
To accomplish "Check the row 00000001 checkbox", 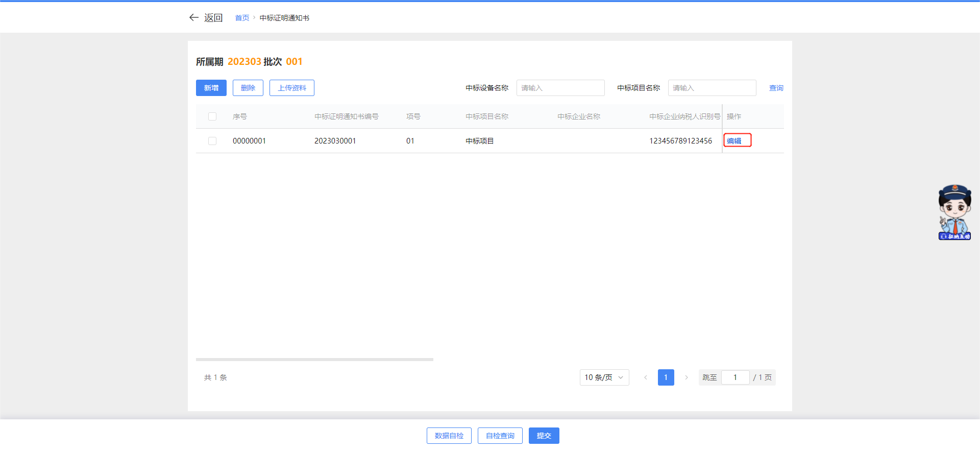I will 212,141.
